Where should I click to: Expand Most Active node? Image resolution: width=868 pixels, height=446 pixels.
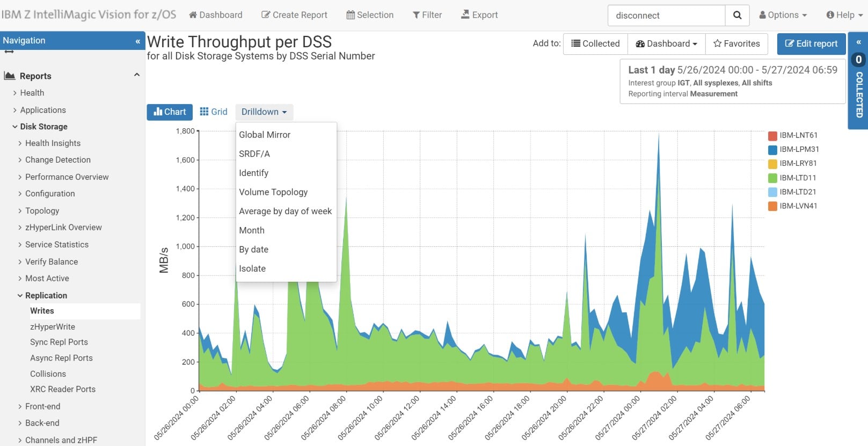pyautogui.click(x=20, y=279)
